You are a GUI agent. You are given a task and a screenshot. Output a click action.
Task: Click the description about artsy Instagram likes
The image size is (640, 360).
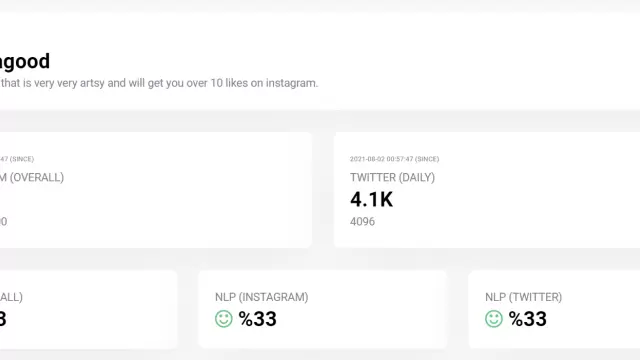(x=159, y=83)
